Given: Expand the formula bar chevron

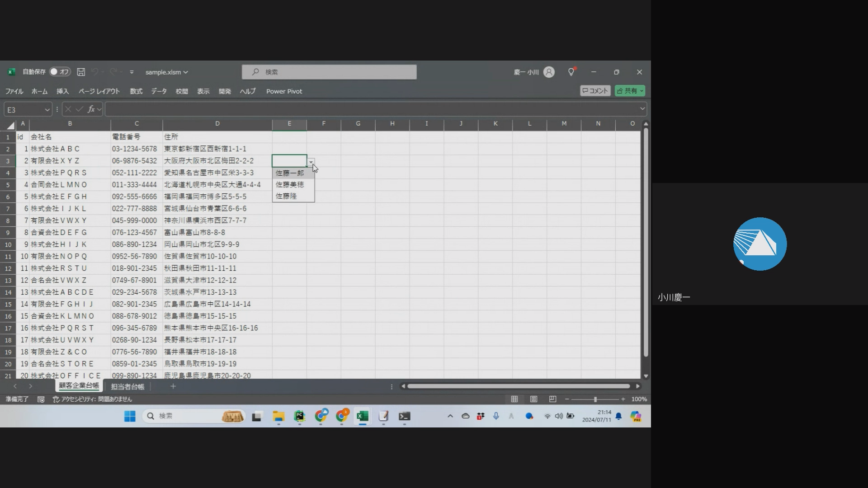Looking at the screenshot, I should pyautogui.click(x=642, y=109).
